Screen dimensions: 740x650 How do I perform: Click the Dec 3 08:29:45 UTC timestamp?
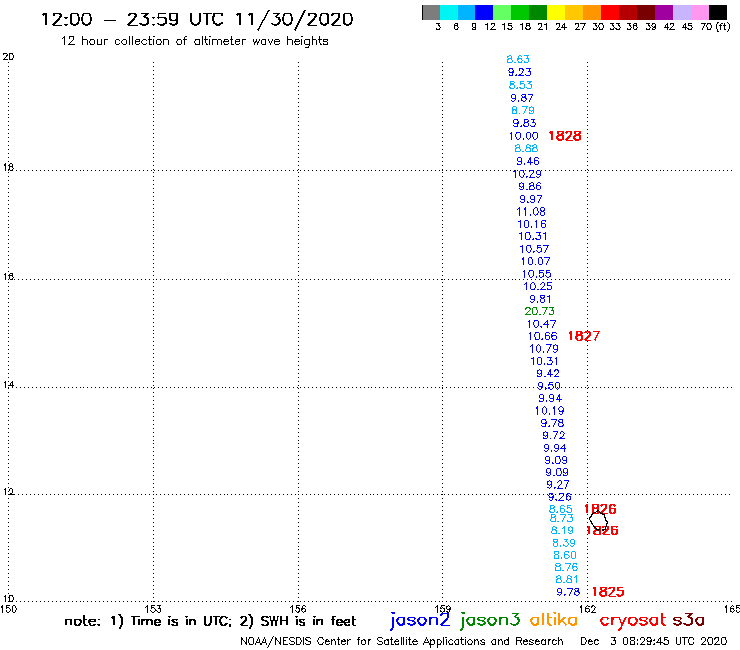click(654, 641)
